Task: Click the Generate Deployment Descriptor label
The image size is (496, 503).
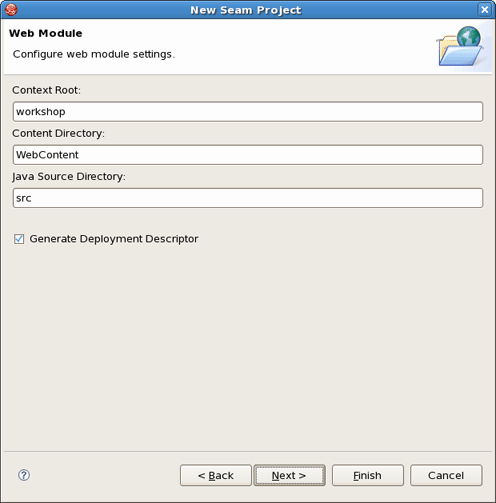Action: tap(114, 239)
